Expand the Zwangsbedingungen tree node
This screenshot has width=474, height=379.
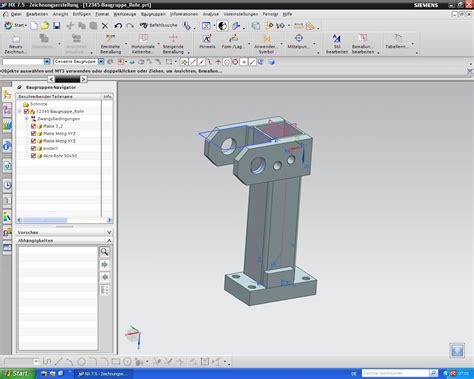(x=26, y=119)
